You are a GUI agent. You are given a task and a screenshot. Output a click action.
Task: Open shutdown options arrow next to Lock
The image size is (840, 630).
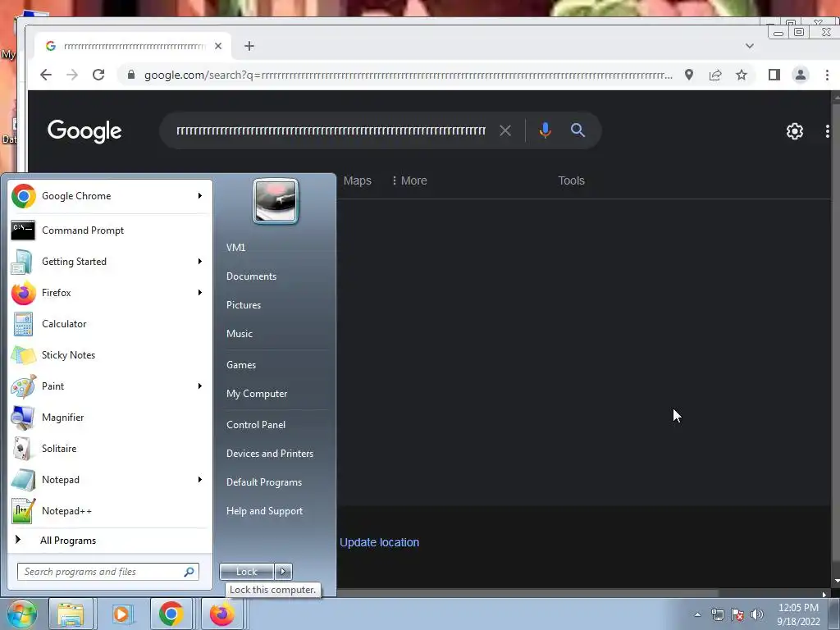pyautogui.click(x=283, y=572)
